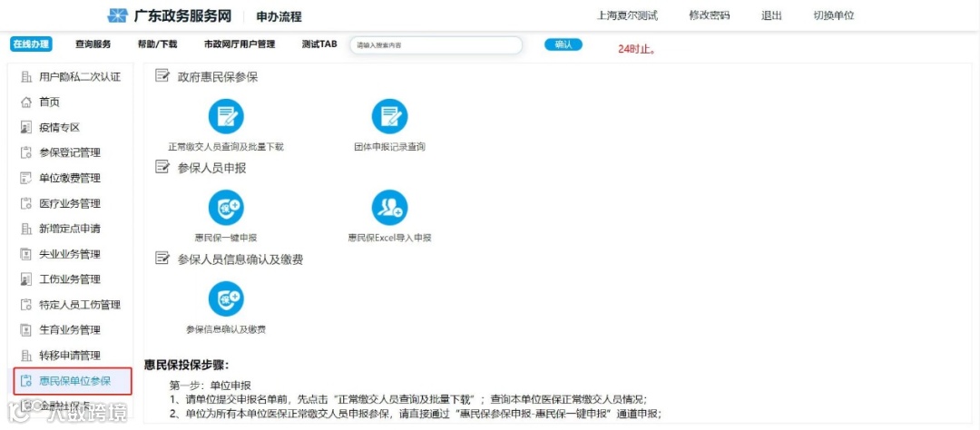Click the red 24时止 notice text

pyautogui.click(x=638, y=49)
